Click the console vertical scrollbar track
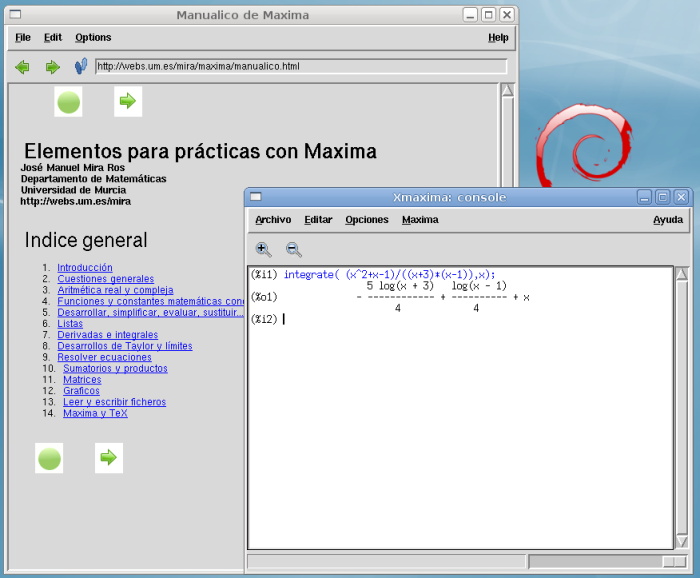Viewport: 700px width, 578px height. pos(682,407)
